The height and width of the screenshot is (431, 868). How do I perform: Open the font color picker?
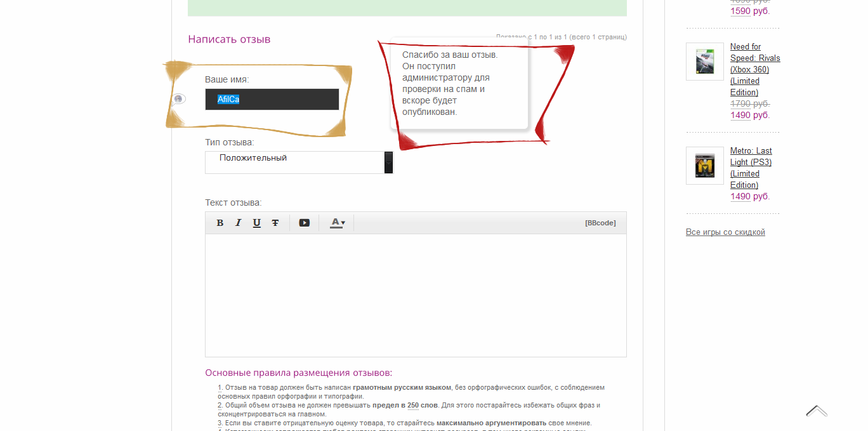click(x=337, y=223)
